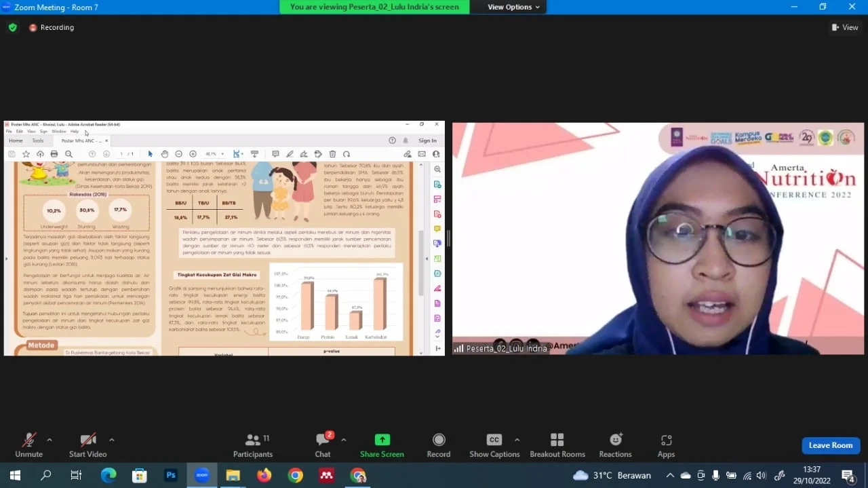This screenshot has height=488, width=868.
Task: Click the Rotate page icon
Action: point(347,154)
